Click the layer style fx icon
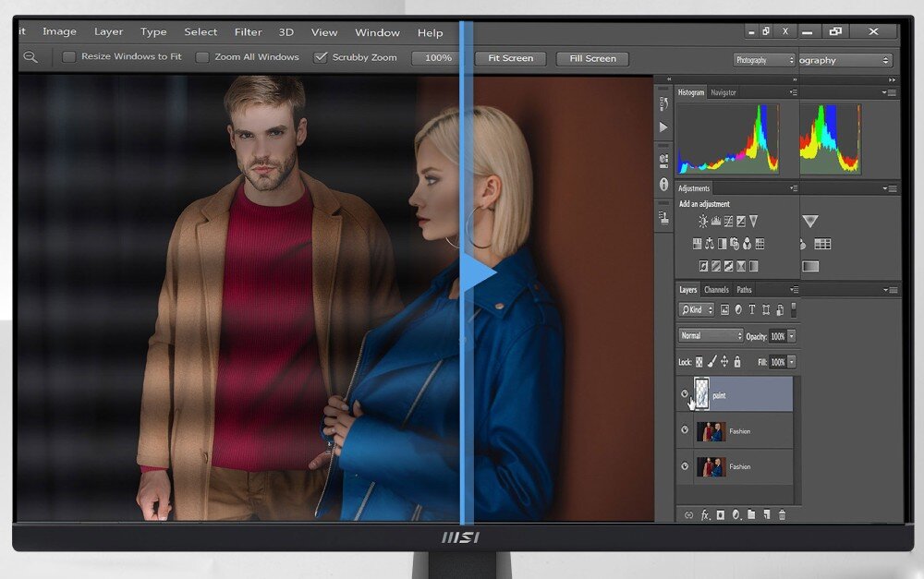924x579 pixels. point(705,514)
